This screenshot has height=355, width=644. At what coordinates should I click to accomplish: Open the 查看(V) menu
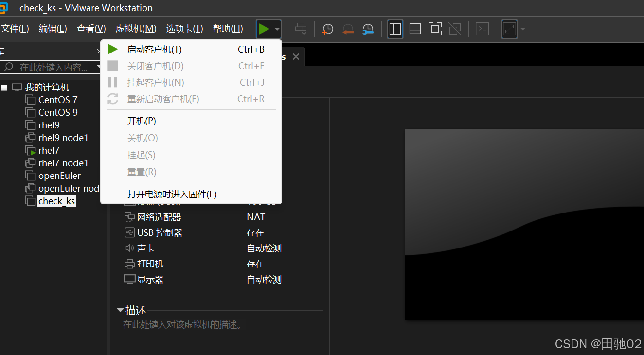pyautogui.click(x=91, y=29)
